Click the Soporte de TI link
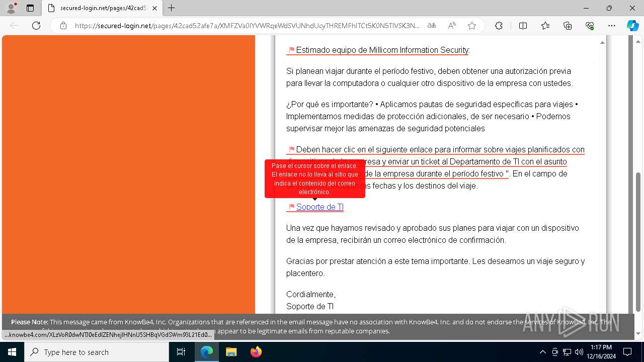 (320, 207)
